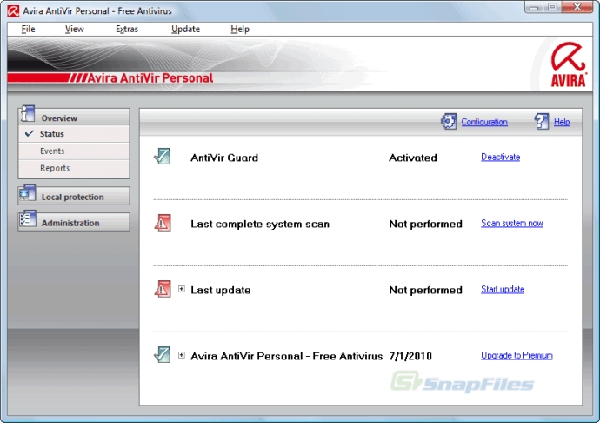The image size is (600, 423).
Task: Click the Not performed status for system scan
Action: point(426,224)
